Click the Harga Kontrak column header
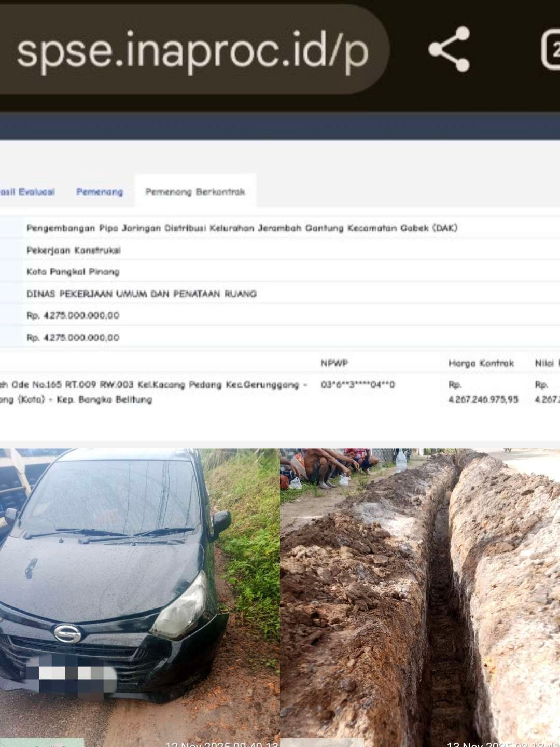 pos(481,364)
